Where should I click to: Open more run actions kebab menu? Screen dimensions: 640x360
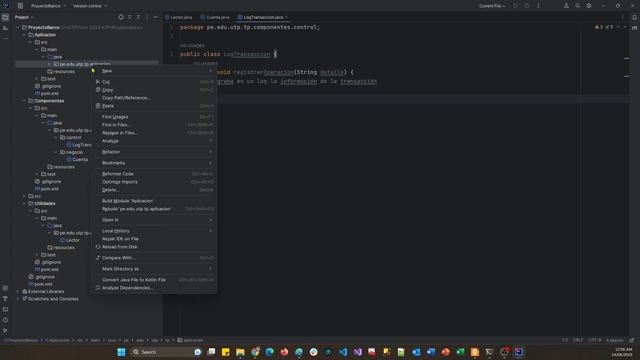point(538,6)
